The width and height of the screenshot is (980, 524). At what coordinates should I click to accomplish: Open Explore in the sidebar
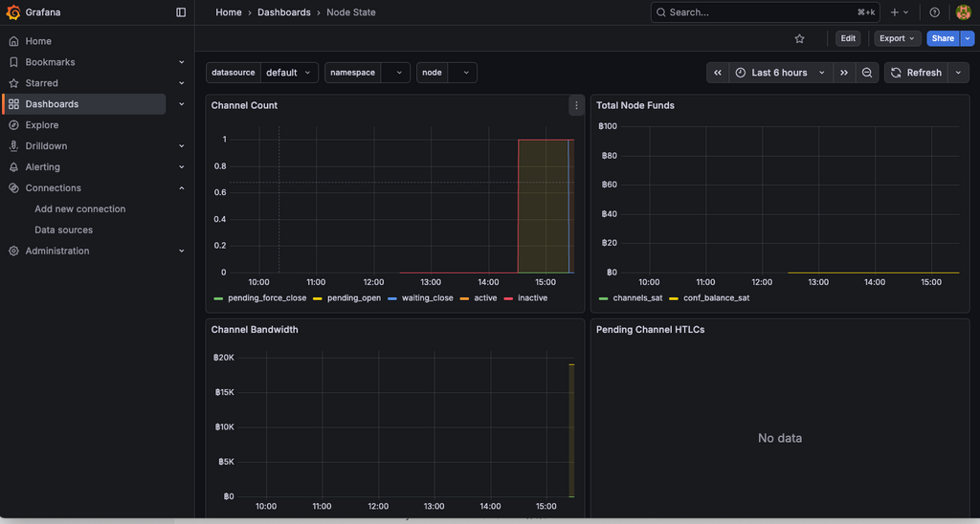pyautogui.click(x=42, y=125)
